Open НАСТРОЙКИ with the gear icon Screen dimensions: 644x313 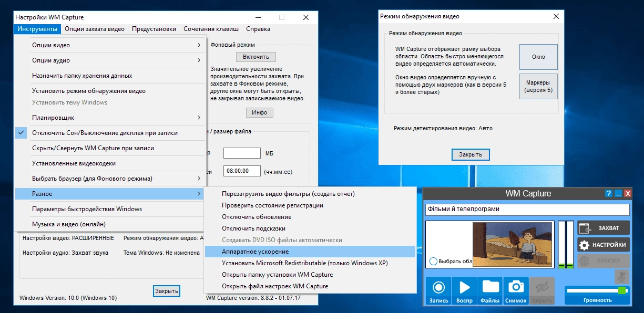coord(604,245)
